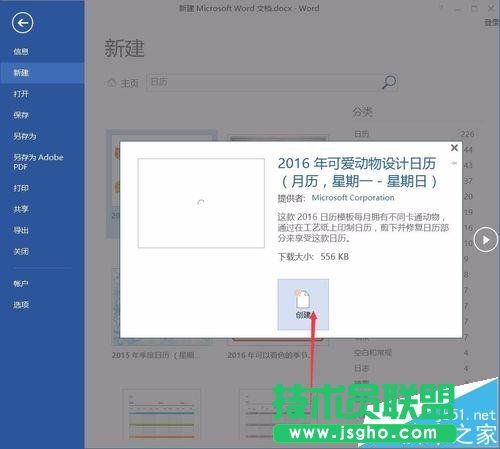Image resolution: width=500 pixels, height=449 pixels.
Task: Select the 日历 category with 226 items
Action: [x=413, y=134]
